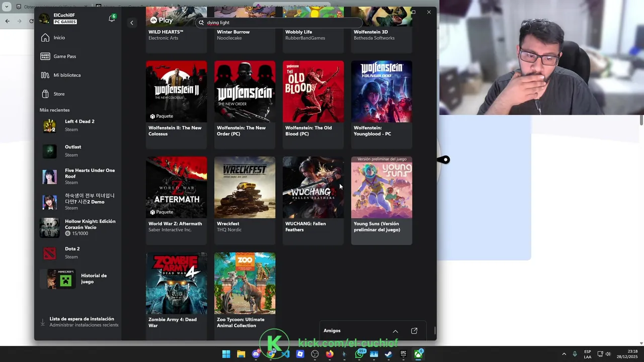Open the Wreckfest game tile
644x362 pixels.
click(x=245, y=201)
